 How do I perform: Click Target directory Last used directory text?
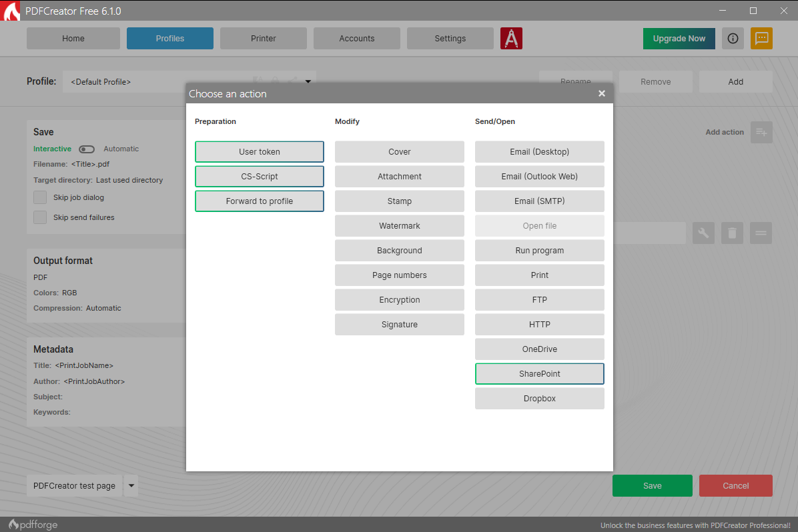tap(98, 180)
